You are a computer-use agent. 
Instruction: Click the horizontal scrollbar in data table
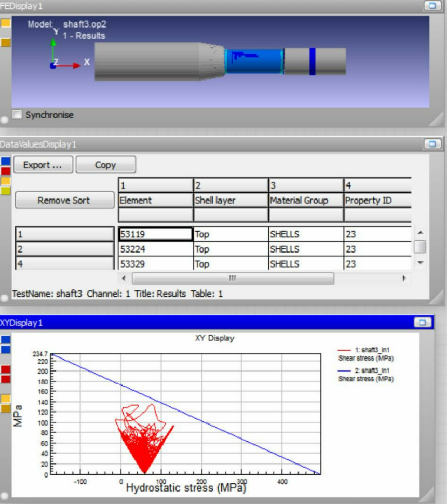pyautogui.click(x=233, y=278)
